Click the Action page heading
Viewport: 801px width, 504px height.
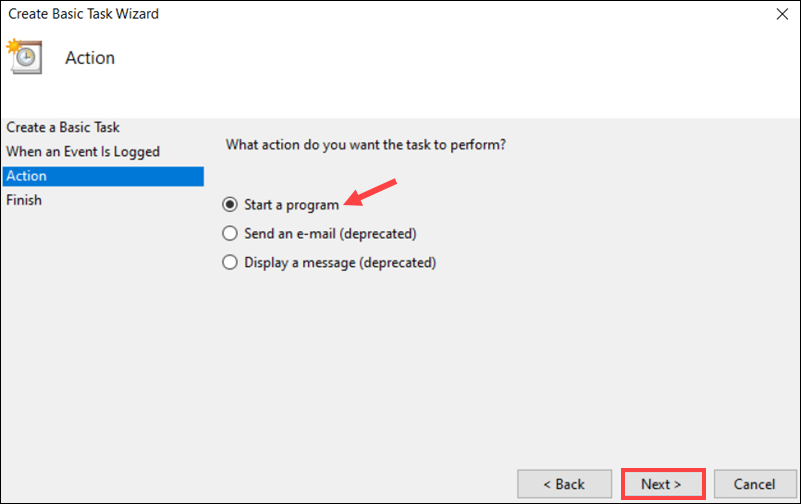(90, 58)
